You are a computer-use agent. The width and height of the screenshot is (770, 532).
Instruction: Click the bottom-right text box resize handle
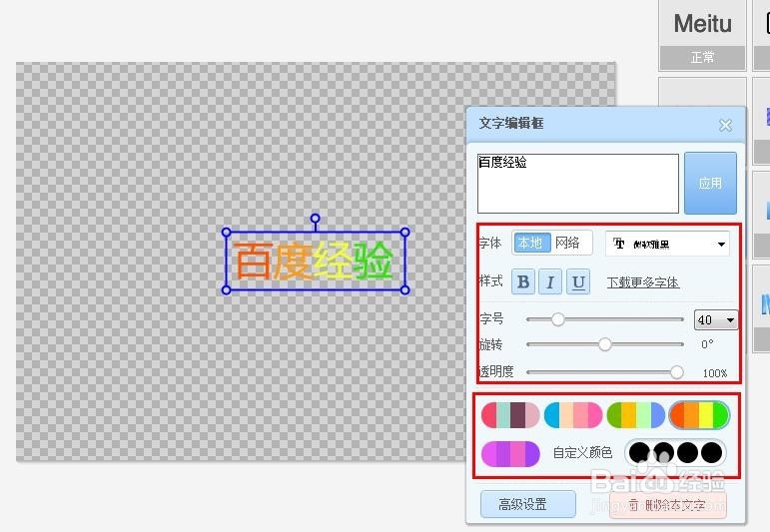(404, 290)
